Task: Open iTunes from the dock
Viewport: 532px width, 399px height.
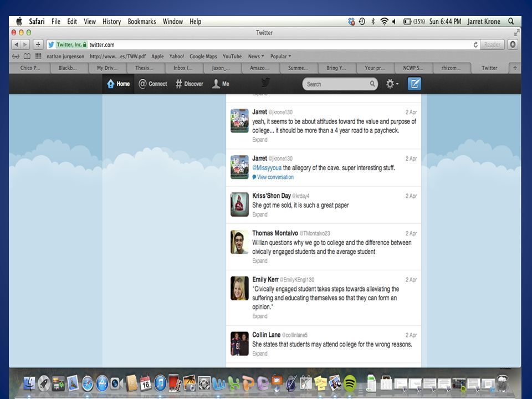Action: click(x=161, y=383)
